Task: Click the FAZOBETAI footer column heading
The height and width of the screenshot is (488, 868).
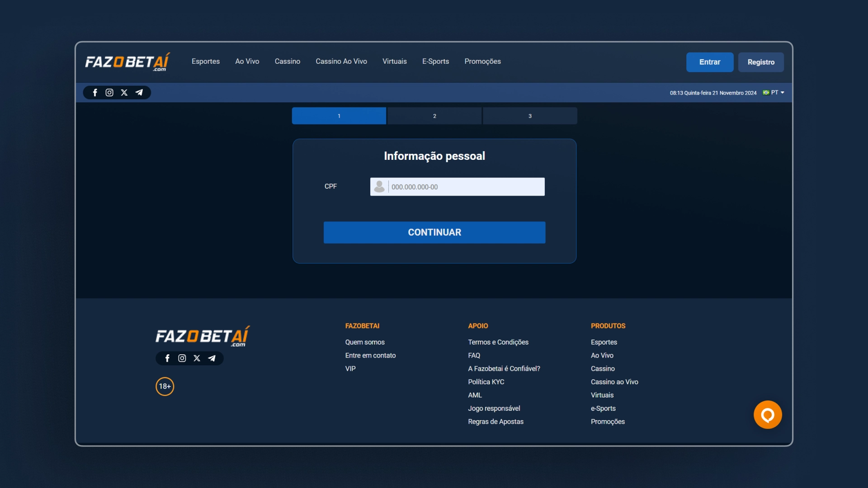Action: pyautogui.click(x=362, y=326)
